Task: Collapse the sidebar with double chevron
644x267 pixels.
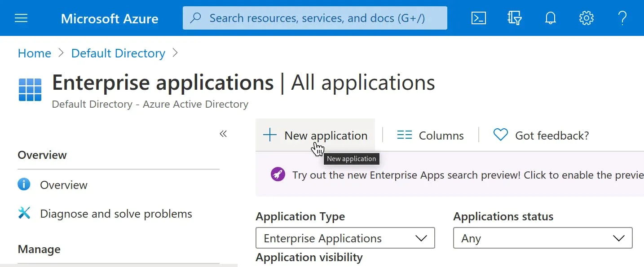Action: (223, 134)
